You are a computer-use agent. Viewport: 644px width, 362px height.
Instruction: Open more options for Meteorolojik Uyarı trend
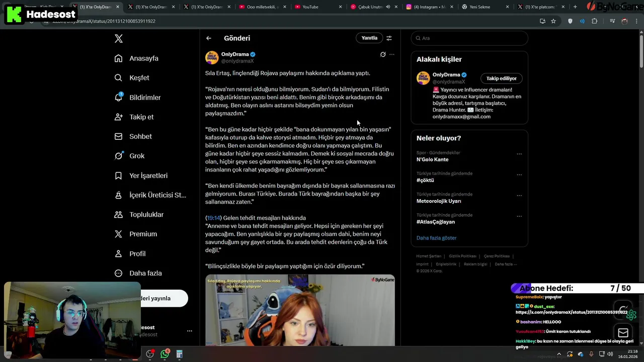click(x=519, y=196)
